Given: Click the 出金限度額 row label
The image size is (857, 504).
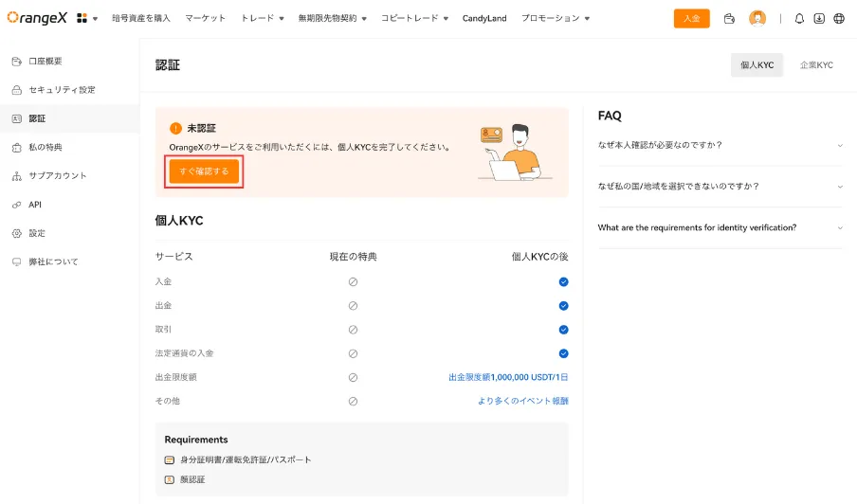Looking at the screenshot, I should tap(176, 377).
